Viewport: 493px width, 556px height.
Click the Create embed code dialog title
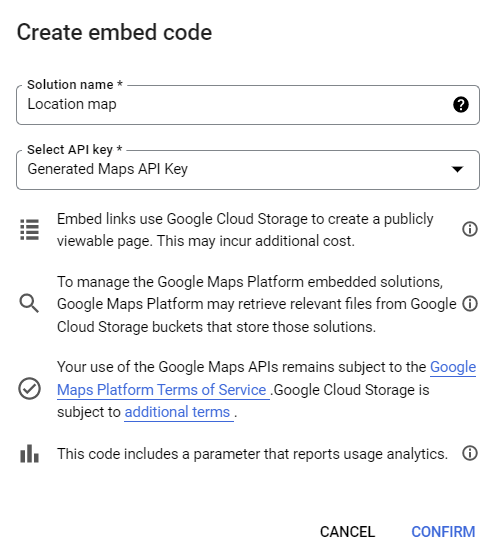[114, 33]
